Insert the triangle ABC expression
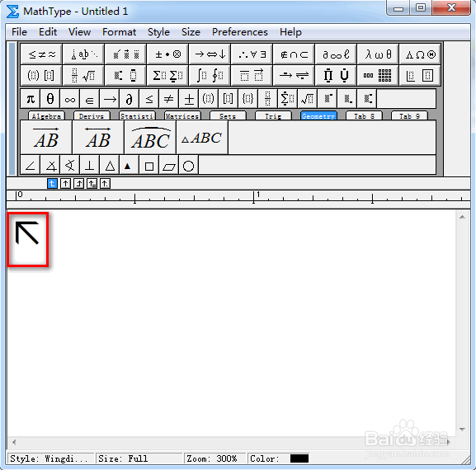This screenshot has width=476, height=470. (202, 138)
